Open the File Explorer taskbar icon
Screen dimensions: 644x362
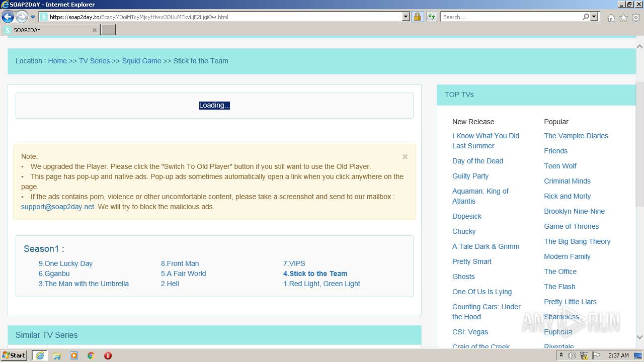coord(57,355)
